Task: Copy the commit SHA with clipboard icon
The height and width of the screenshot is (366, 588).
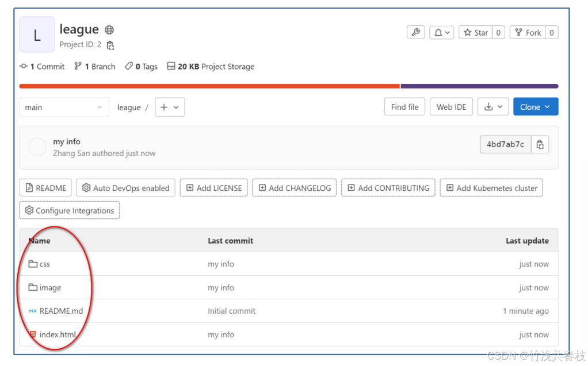Action: [540, 144]
